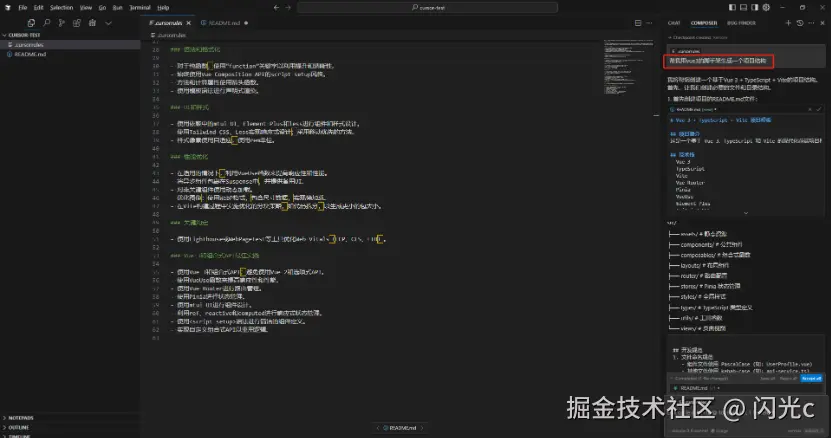Close the composer panel
The height and width of the screenshot is (438, 831).
coord(823,23)
